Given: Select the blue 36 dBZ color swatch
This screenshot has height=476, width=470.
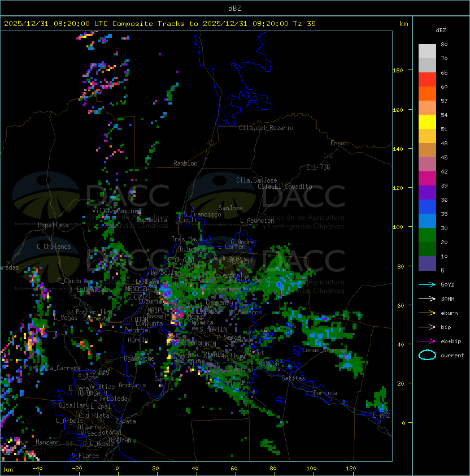Looking at the screenshot, I should (x=427, y=207).
